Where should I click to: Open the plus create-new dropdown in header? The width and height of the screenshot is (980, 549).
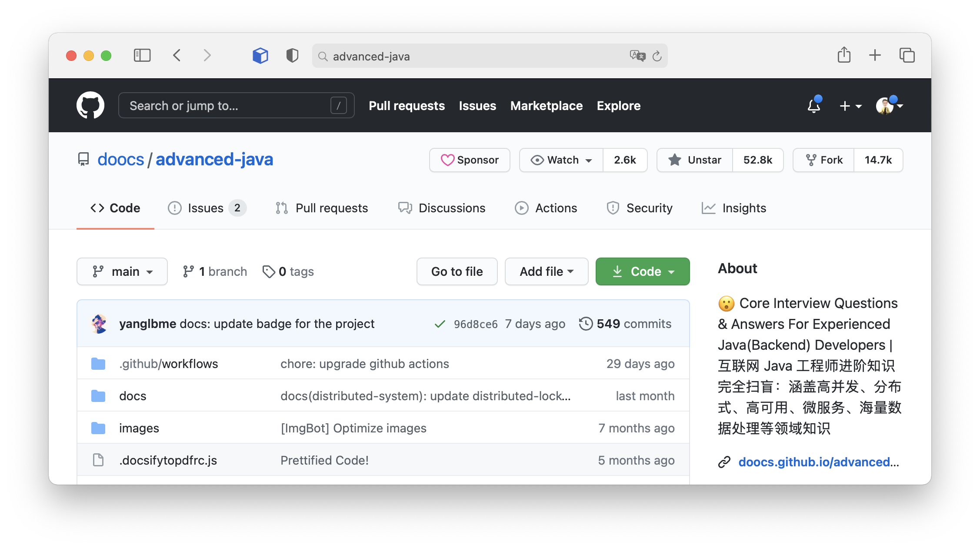[x=850, y=106]
